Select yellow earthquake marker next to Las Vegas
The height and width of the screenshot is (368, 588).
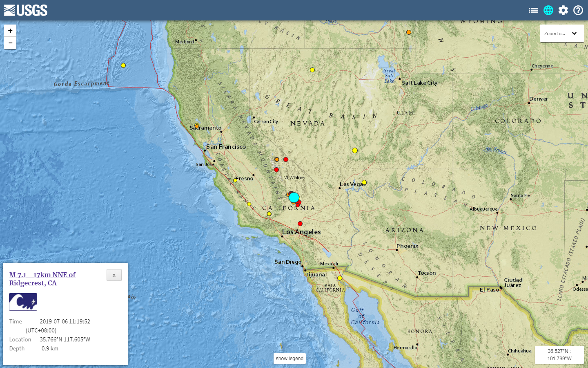364,182
